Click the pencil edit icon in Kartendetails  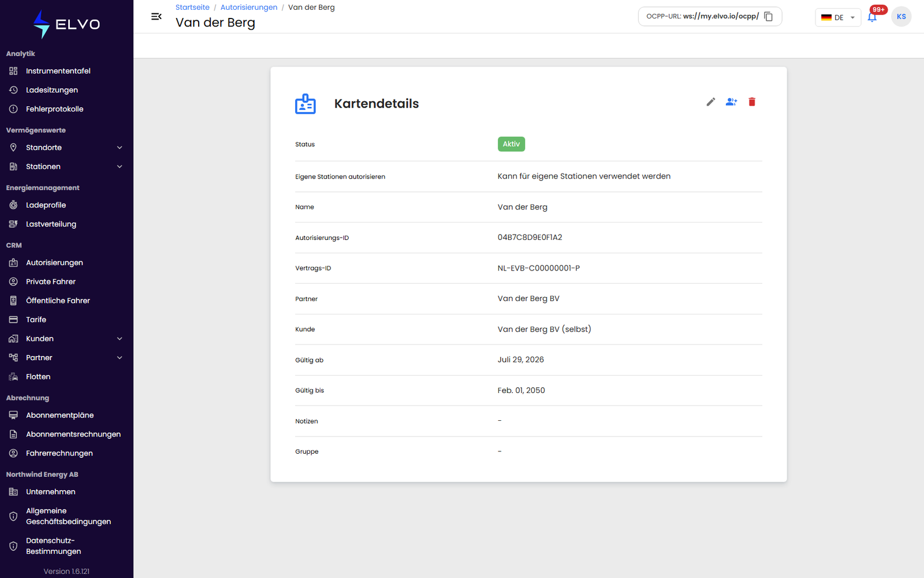pyautogui.click(x=711, y=102)
